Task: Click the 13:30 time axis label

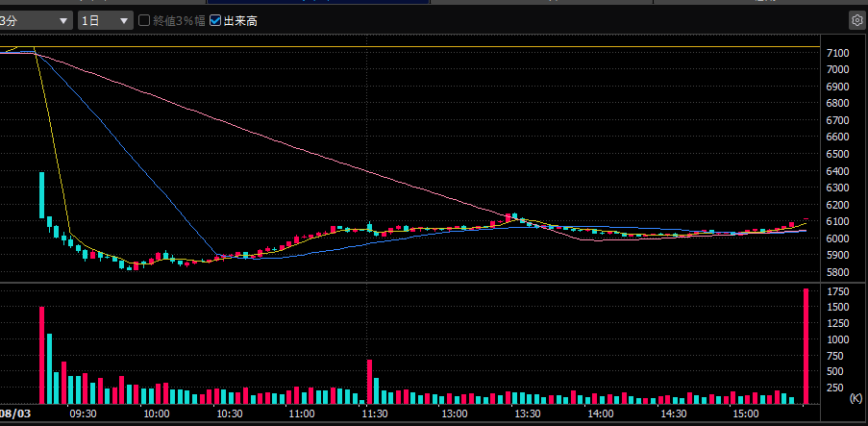Action: (528, 413)
